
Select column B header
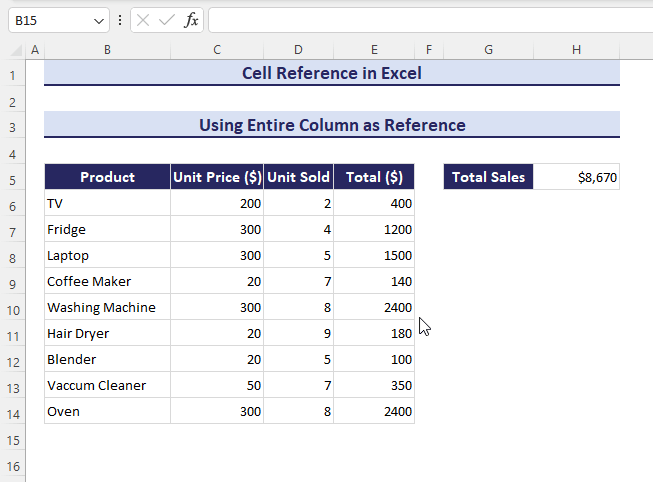point(107,50)
